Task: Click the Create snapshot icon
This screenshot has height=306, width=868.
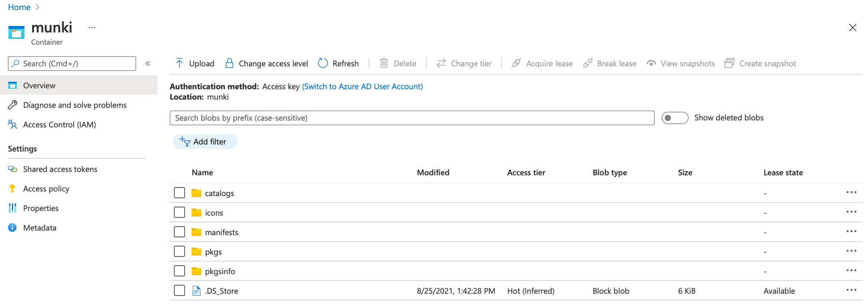Action: point(729,63)
